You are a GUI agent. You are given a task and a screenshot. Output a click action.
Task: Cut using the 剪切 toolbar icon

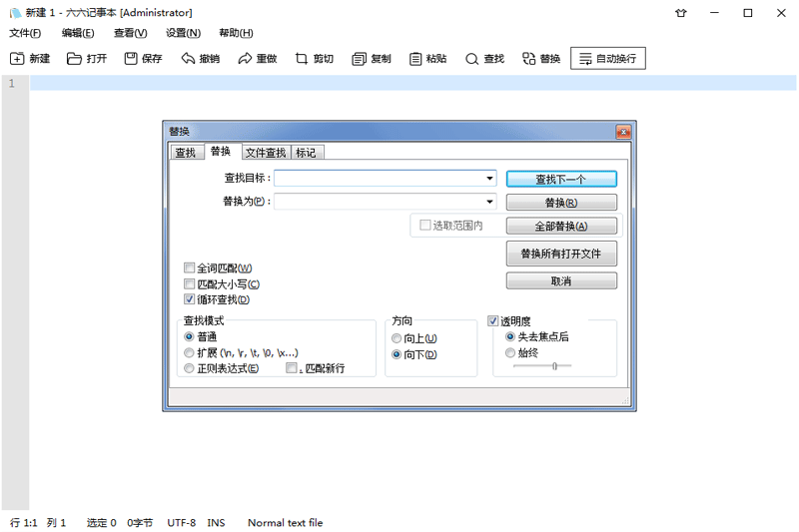click(x=302, y=59)
